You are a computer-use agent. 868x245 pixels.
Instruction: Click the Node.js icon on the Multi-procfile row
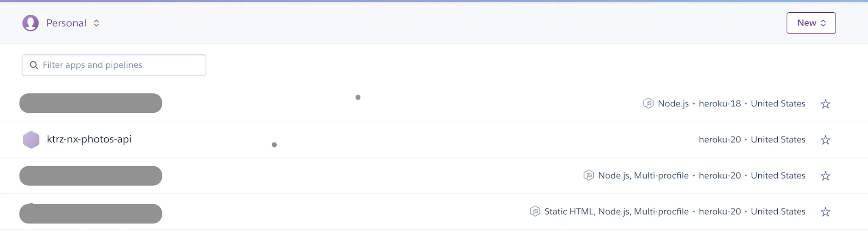589,175
